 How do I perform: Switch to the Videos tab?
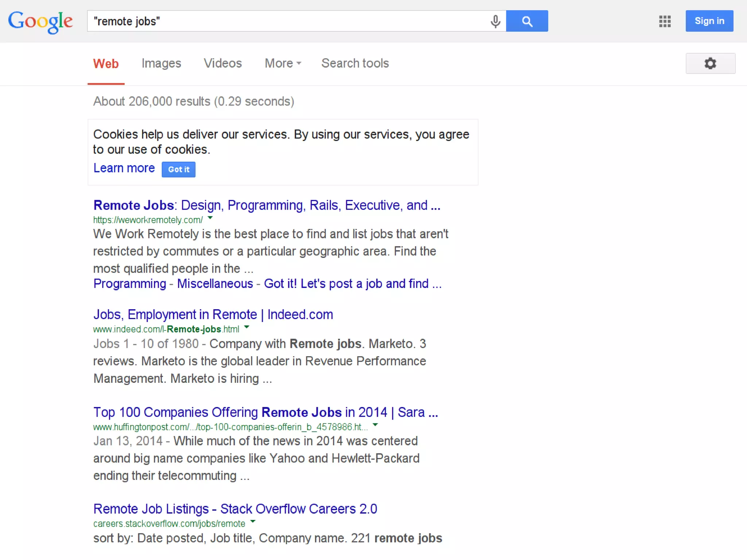coord(222,63)
